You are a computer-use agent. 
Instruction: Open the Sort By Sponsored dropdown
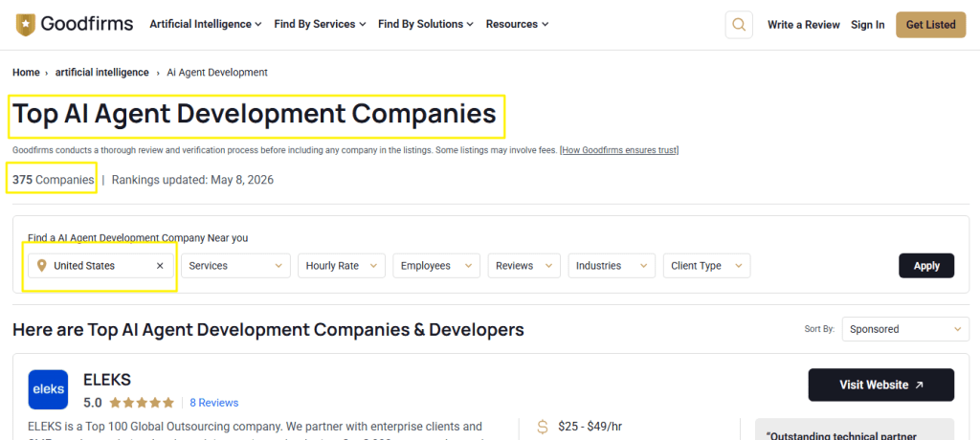[x=905, y=329]
